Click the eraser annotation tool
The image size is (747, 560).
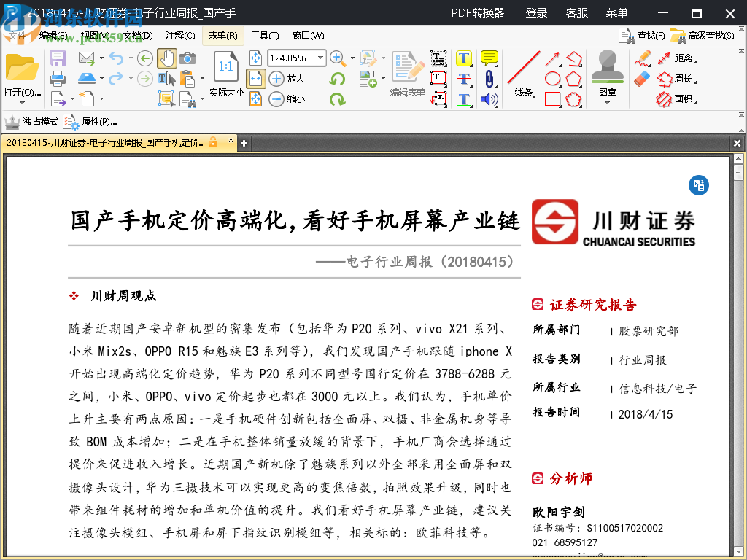pyautogui.click(x=643, y=78)
